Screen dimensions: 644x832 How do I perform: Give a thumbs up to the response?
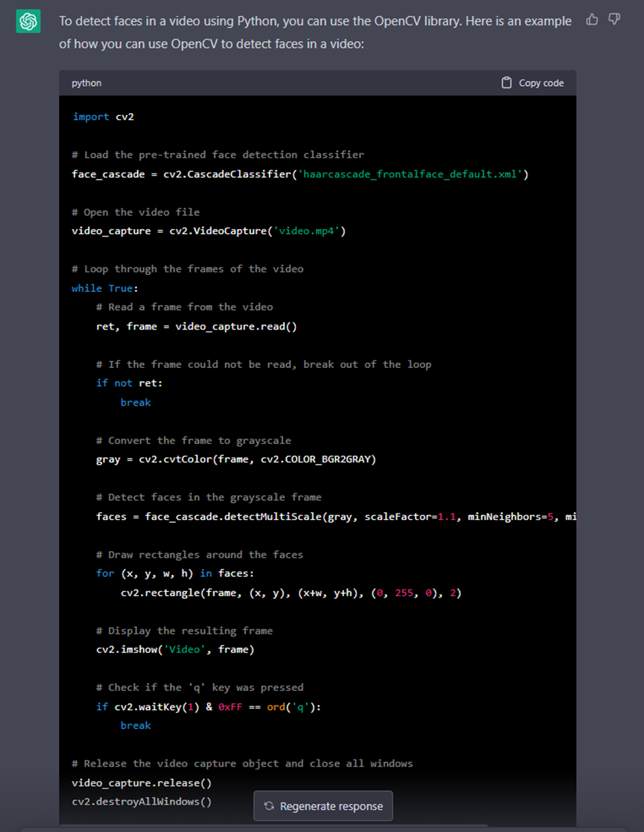pos(592,20)
